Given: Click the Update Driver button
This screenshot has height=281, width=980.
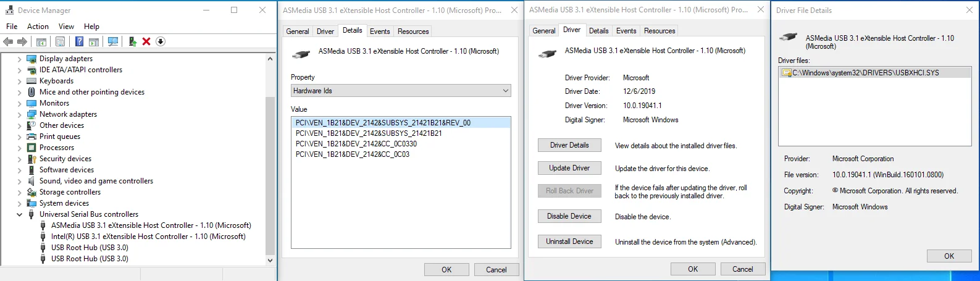Looking at the screenshot, I should 569,168.
